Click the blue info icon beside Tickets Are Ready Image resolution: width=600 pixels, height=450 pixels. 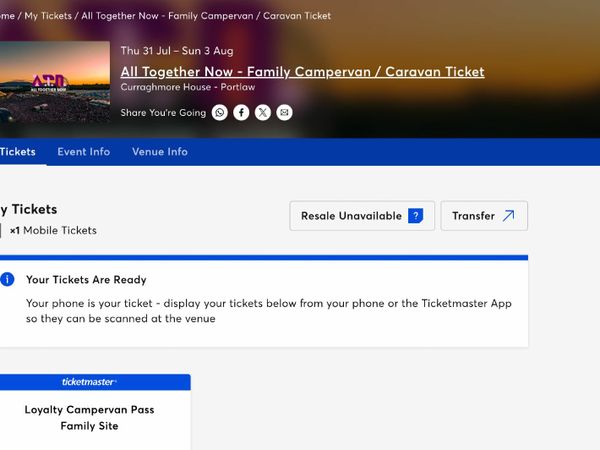7,279
